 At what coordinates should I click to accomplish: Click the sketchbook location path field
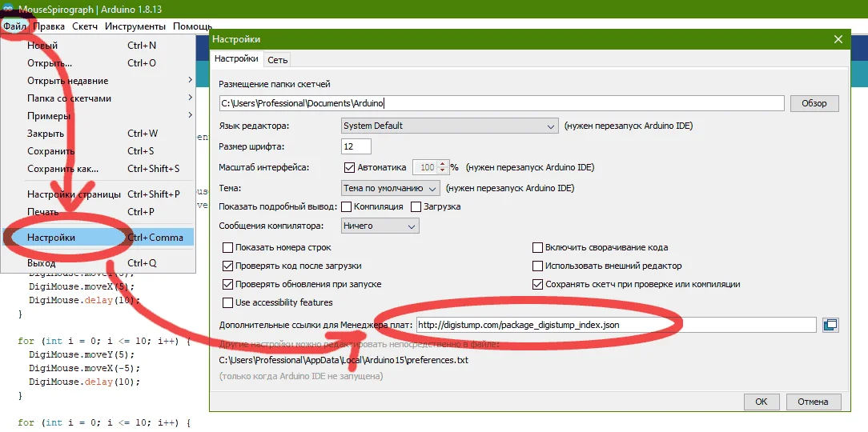pyautogui.click(x=501, y=103)
